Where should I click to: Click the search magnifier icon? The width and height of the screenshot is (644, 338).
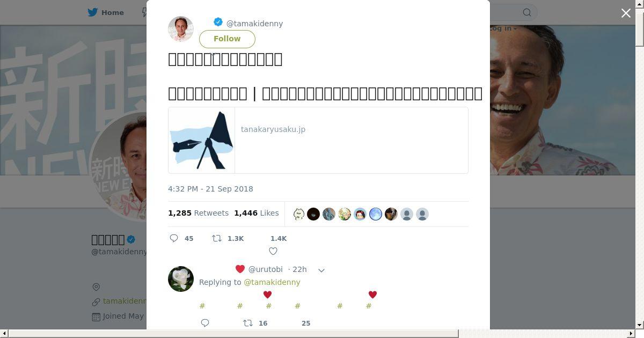coord(527,12)
